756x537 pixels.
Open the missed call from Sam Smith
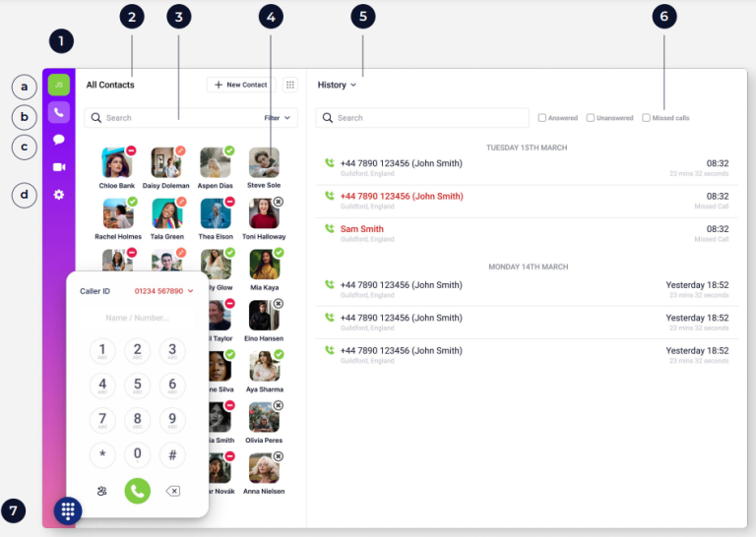(527, 233)
